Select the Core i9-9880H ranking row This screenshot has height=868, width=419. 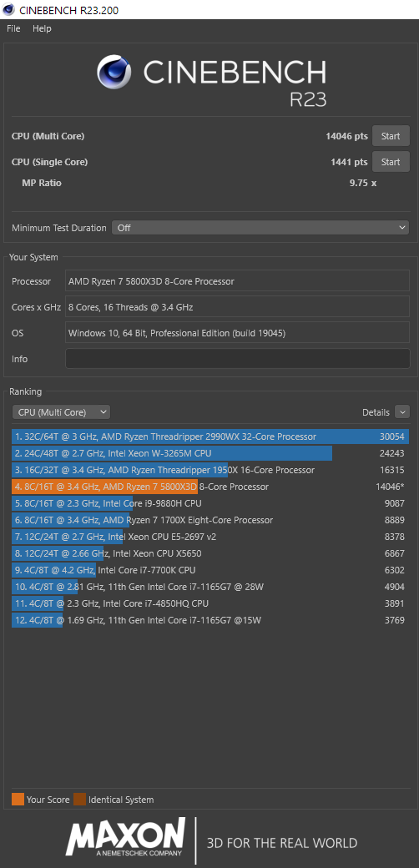tap(210, 503)
